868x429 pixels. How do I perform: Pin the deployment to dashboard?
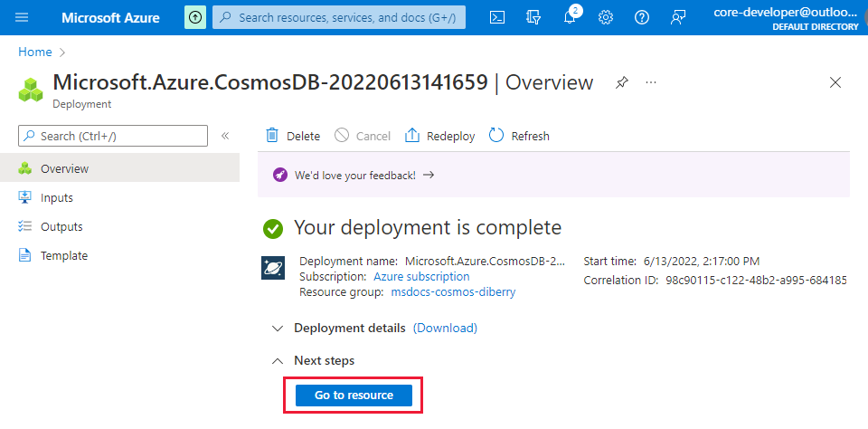[x=621, y=82]
